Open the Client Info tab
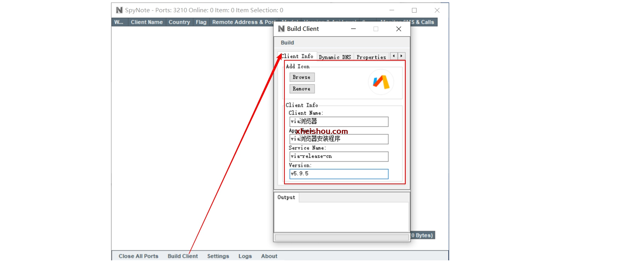The height and width of the screenshot is (268, 644). 297,56
